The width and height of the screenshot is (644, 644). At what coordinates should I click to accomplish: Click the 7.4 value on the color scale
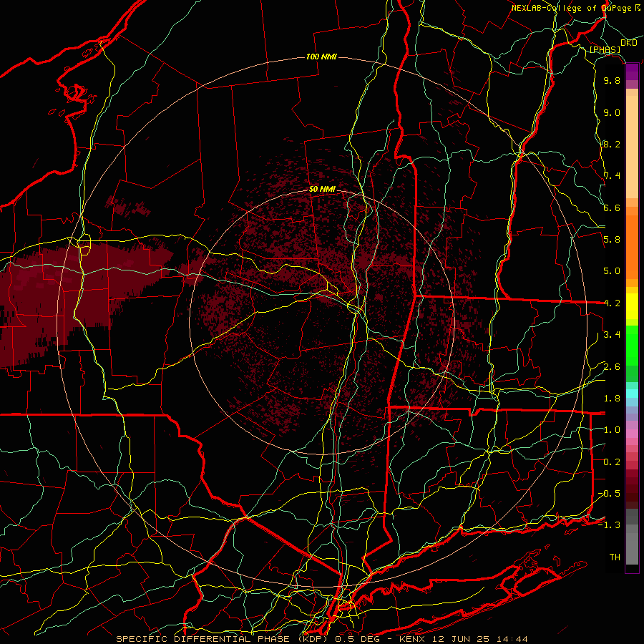pos(612,176)
